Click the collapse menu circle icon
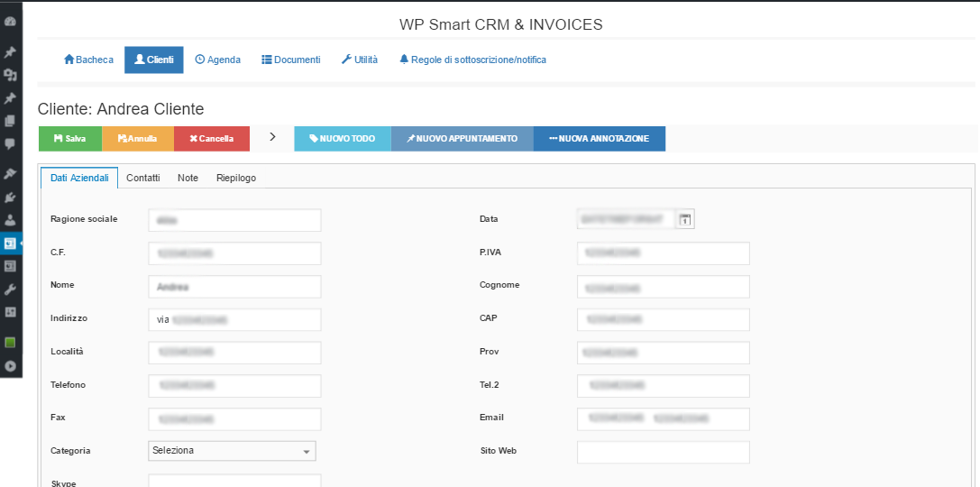This screenshot has width=980, height=487. 10,366
